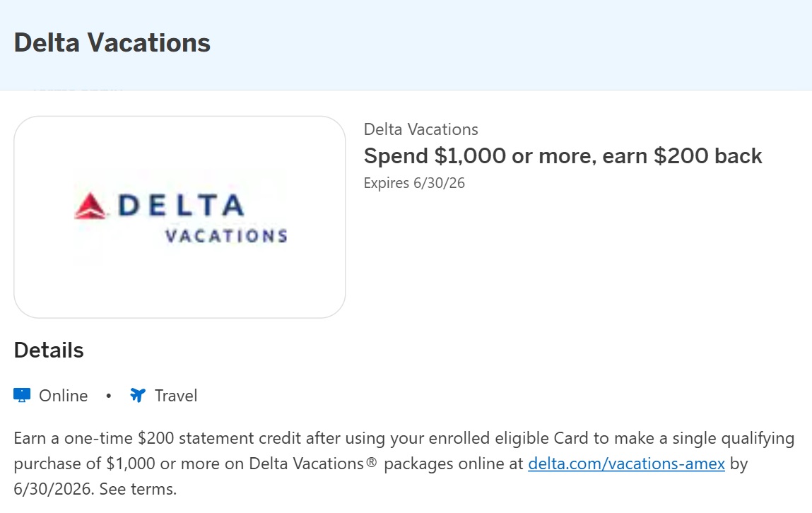
Task: Click the Expires 6/30/26 text
Action: (x=415, y=182)
